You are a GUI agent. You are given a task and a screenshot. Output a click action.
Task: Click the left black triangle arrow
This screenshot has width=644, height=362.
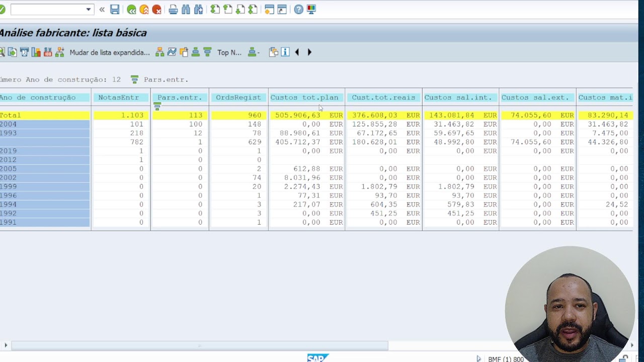coord(297,52)
